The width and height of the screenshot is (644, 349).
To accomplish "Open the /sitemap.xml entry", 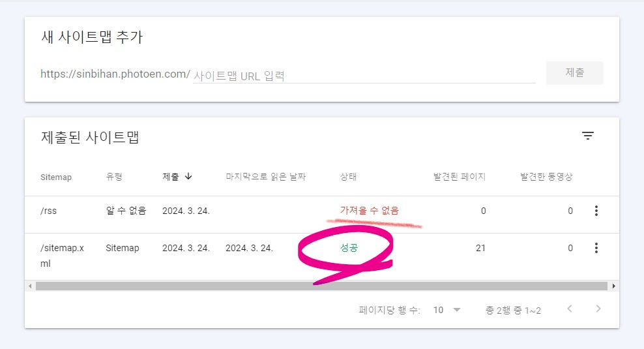I will [x=62, y=256].
